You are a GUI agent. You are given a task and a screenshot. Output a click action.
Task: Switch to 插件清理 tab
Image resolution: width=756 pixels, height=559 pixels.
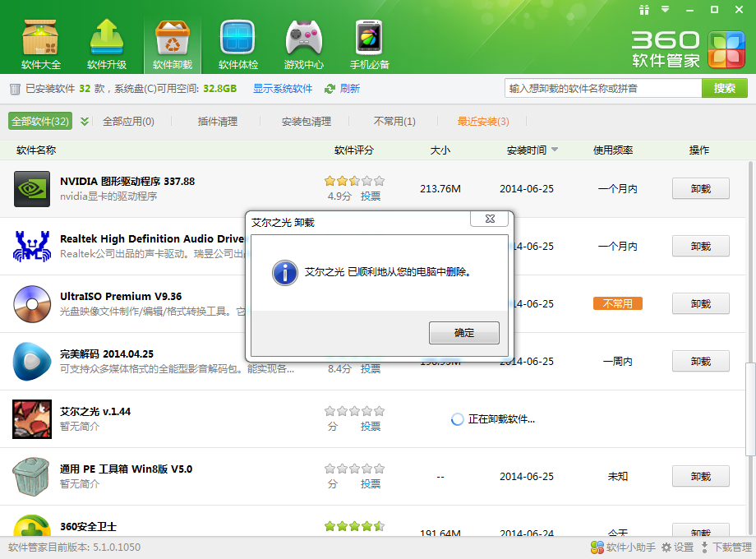[218, 122]
